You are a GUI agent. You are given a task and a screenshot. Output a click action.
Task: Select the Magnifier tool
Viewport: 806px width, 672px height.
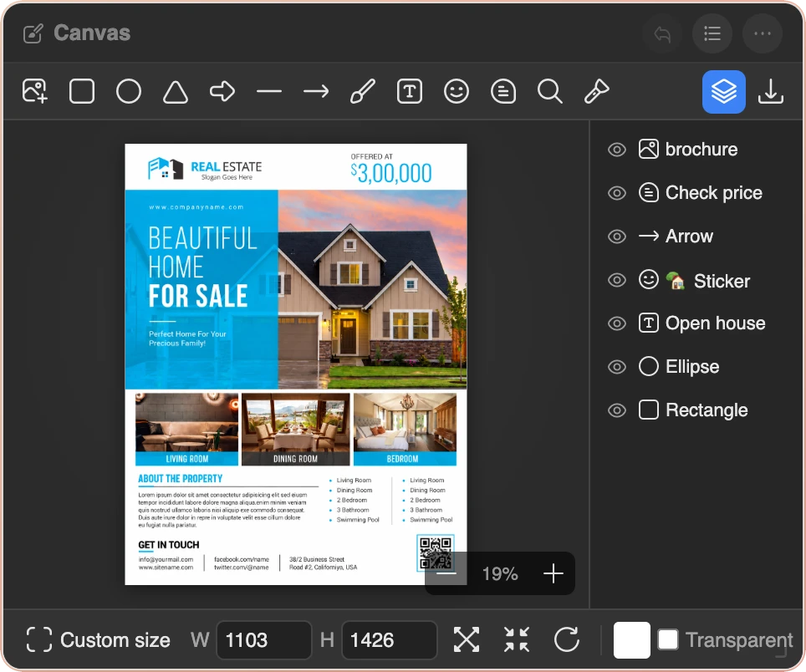[x=549, y=91]
